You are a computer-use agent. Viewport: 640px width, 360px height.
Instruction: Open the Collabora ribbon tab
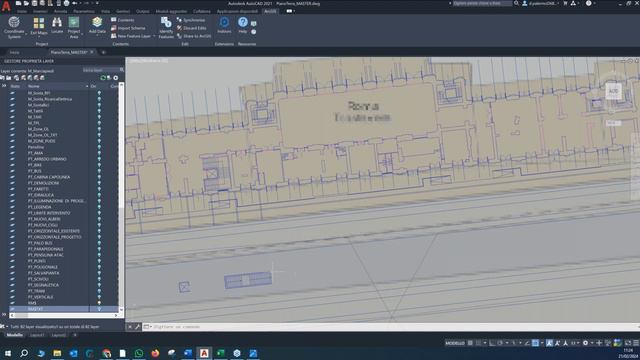tap(202, 11)
